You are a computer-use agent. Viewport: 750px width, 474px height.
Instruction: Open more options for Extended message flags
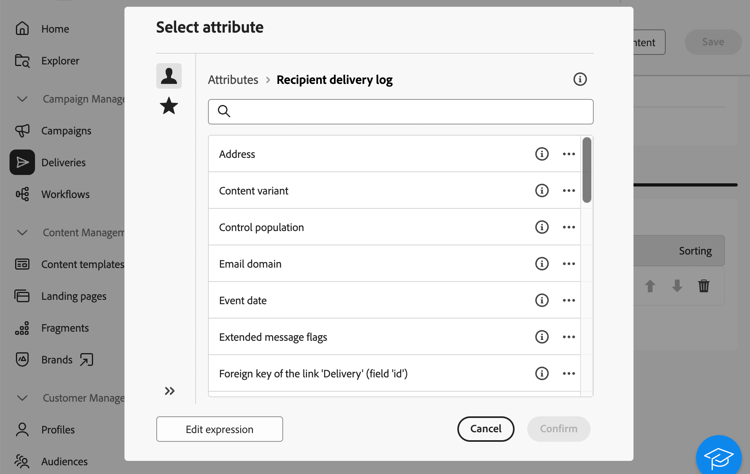tap(569, 337)
